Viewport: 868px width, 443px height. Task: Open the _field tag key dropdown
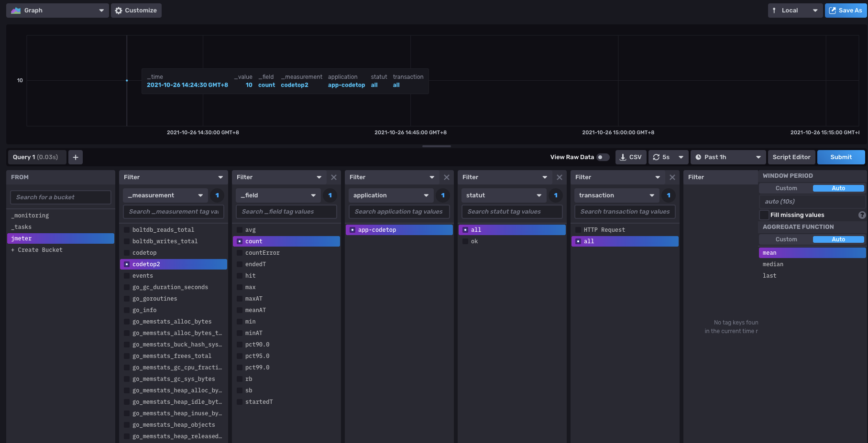[278, 195]
